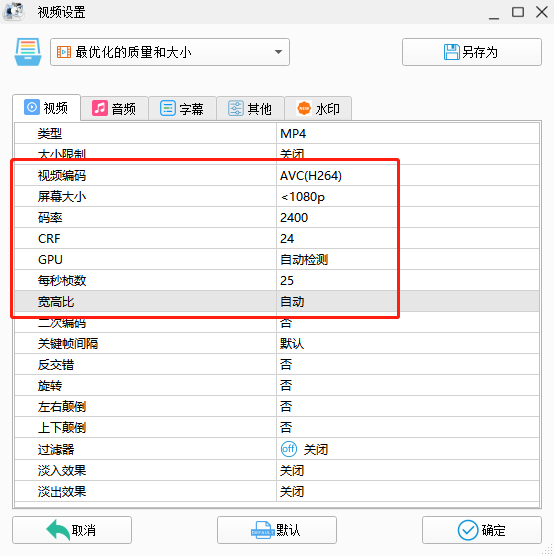Screen dimensions: 554x556
Task: Click the green arrow icon on 取消
Action: pos(58,530)
